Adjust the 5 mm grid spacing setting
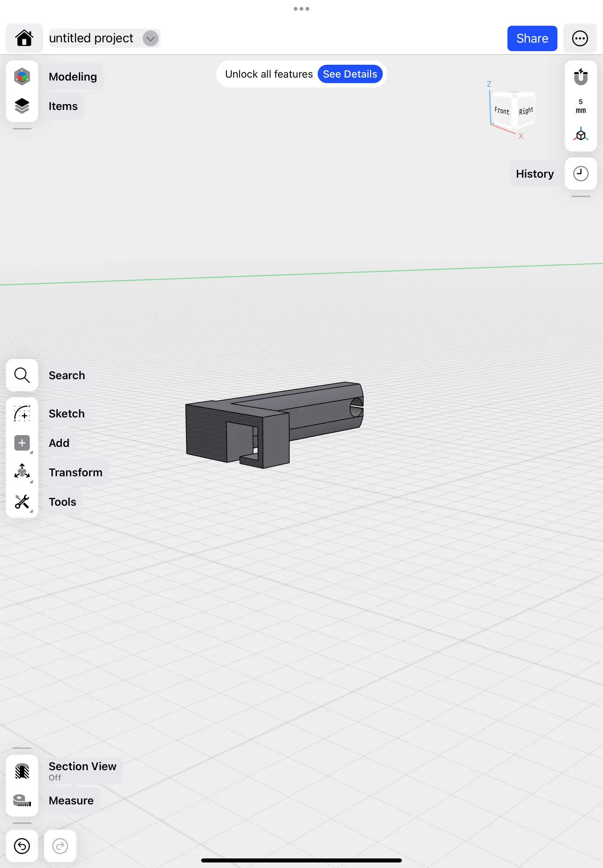The width and height of the screenshot is (603, 868). (x=580, y=106)
